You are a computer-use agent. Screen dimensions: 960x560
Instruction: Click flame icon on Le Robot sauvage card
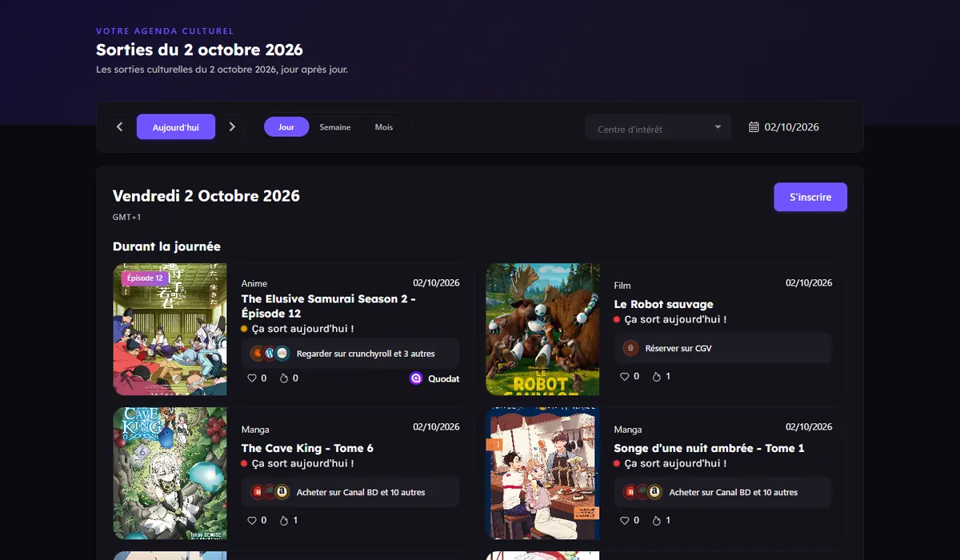coord(656,376)
